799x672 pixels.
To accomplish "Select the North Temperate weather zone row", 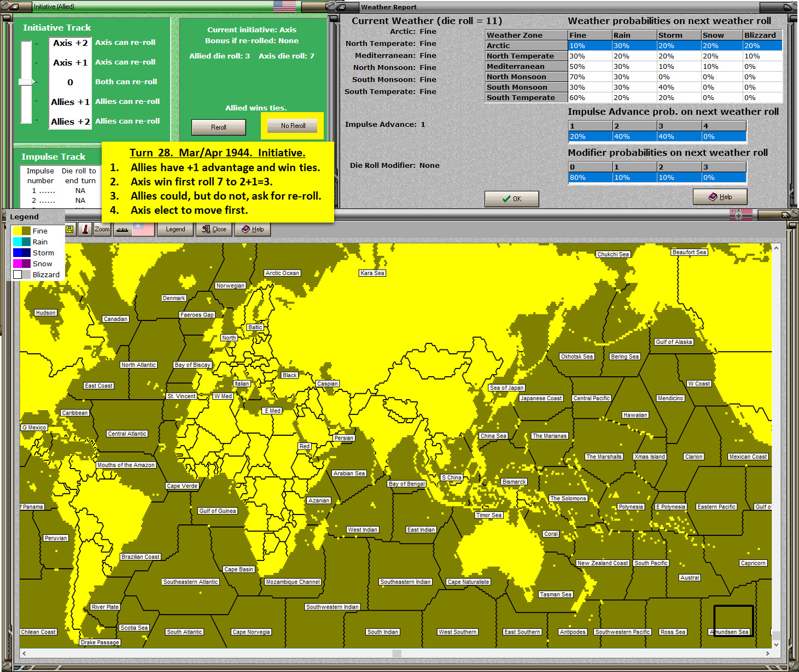I will click(x=634, y=56).
